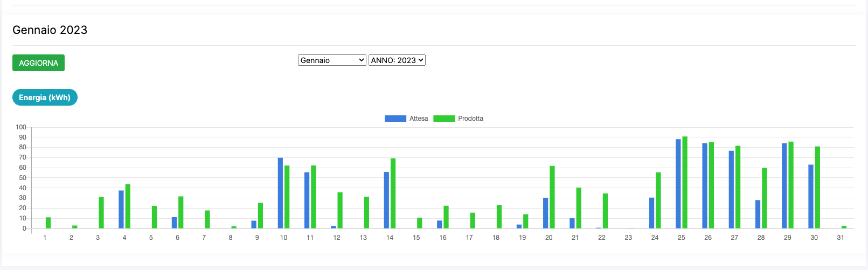Click the green bar for day 1
The image size is (868, 270).
click(x=48, y=223)
